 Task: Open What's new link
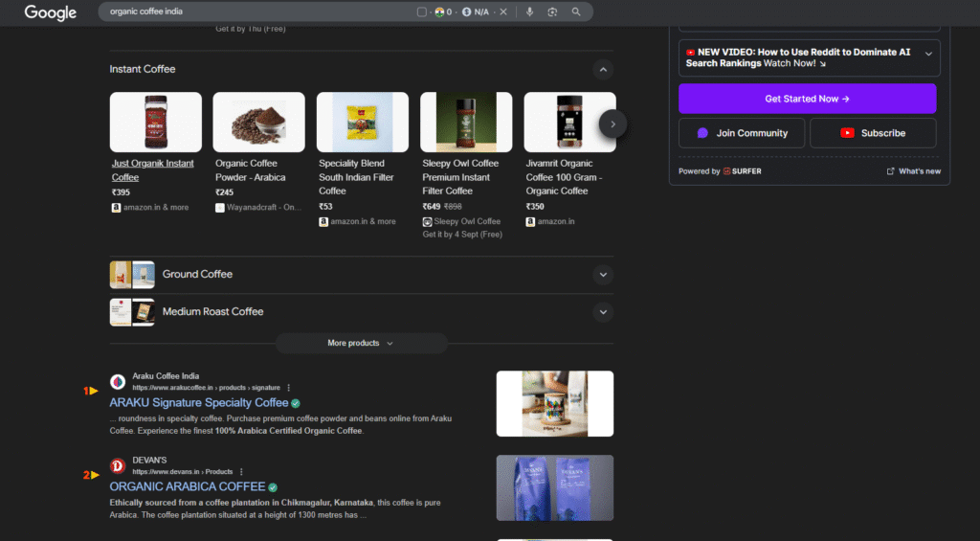click(914, 171)
